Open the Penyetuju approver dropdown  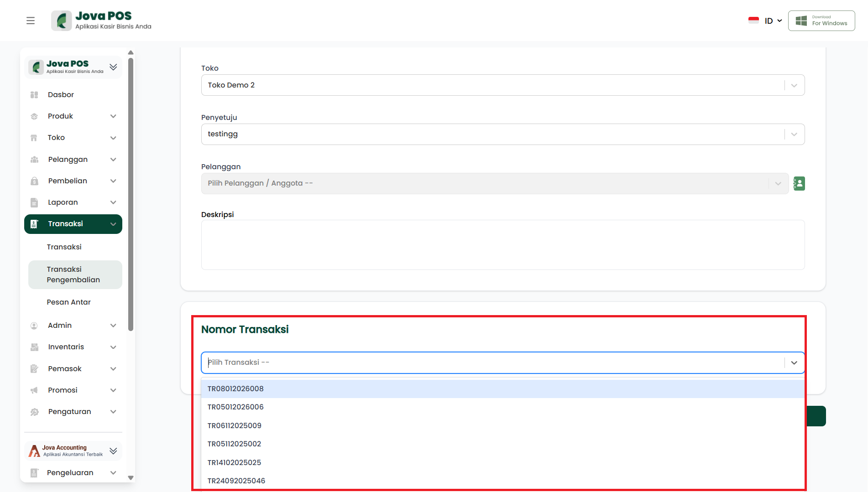click(502, 134)
